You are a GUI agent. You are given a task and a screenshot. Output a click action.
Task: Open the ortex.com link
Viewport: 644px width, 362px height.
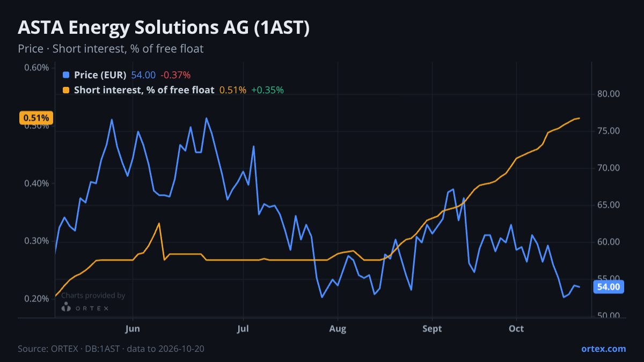pyautogui.click(x=603, y=349)
